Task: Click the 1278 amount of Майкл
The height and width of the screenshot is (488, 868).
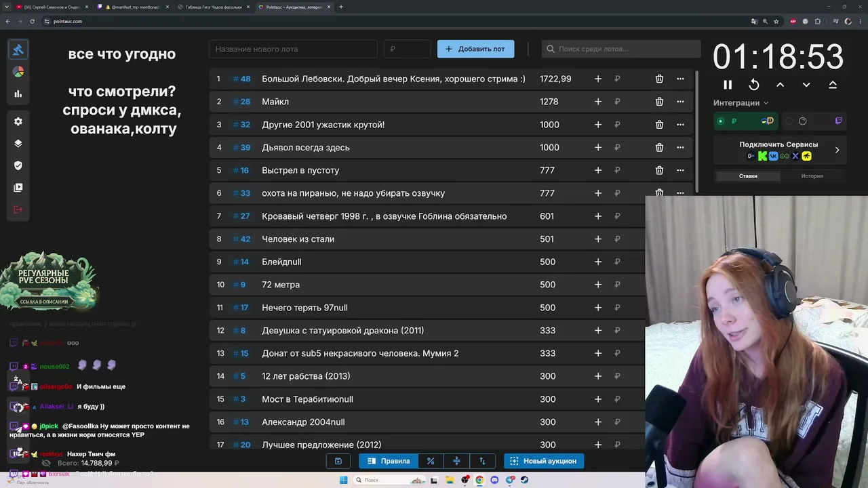Action: pos(549,102)
